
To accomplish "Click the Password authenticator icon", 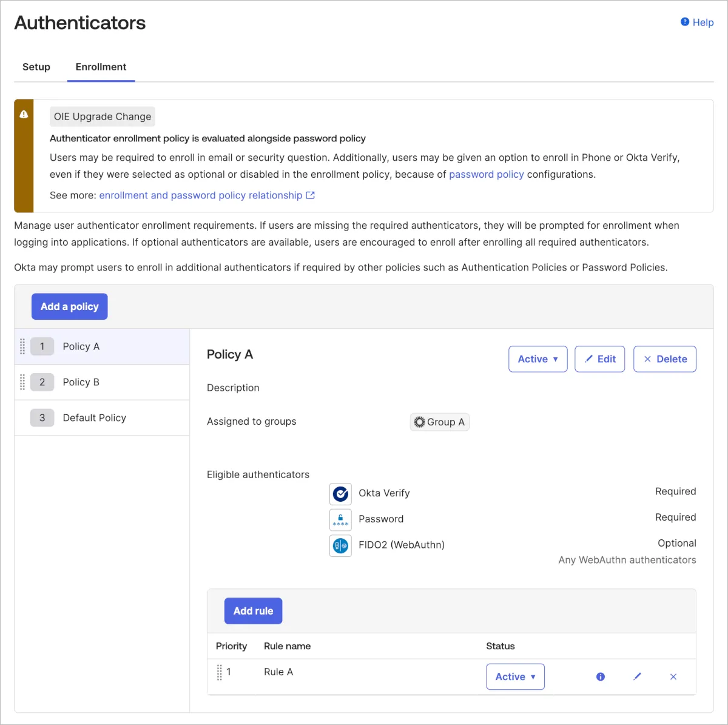I will 340,520.
